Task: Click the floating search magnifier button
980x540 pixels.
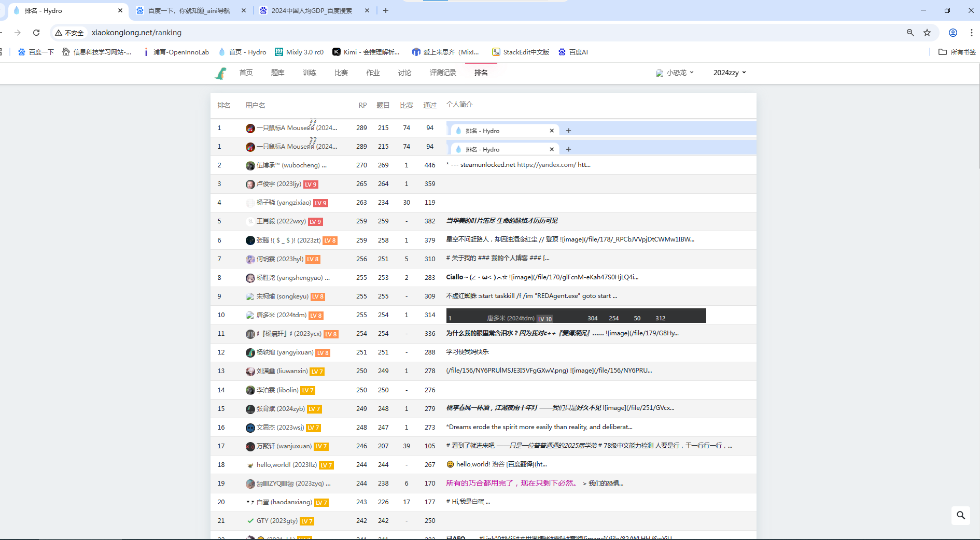Action: (x=960, y=515)
